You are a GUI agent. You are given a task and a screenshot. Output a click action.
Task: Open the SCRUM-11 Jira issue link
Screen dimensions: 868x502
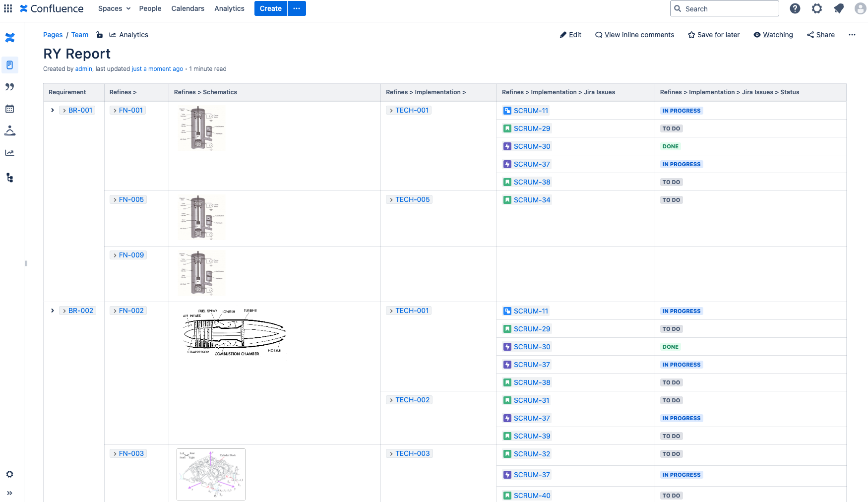click(x=531, y=110)
